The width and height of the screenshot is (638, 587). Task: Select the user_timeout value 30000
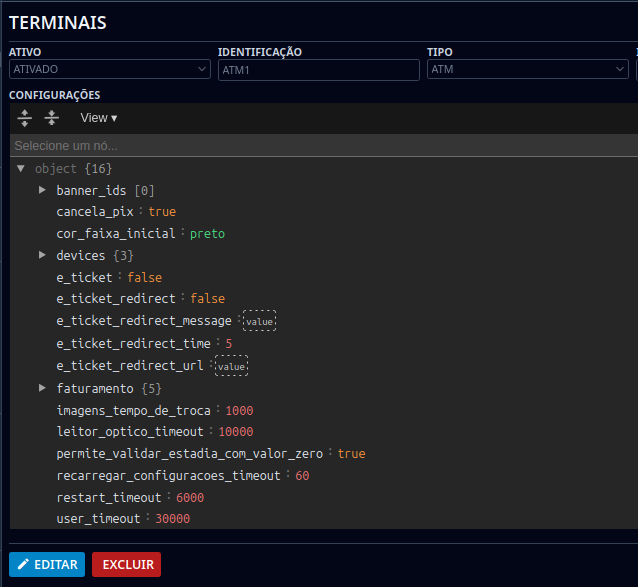coord(172,519)
